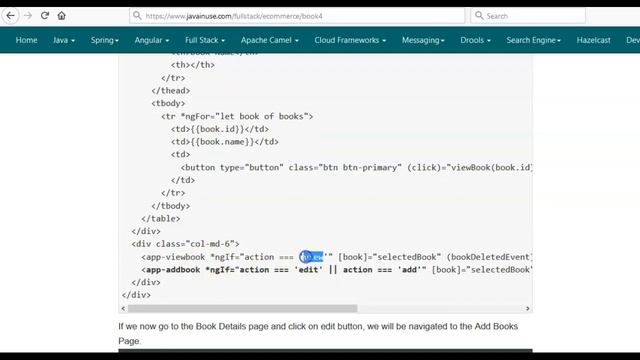The image size is (640, 360).
Task: Expand the Messaging dropdown menu
Action: tap(423, 40)
